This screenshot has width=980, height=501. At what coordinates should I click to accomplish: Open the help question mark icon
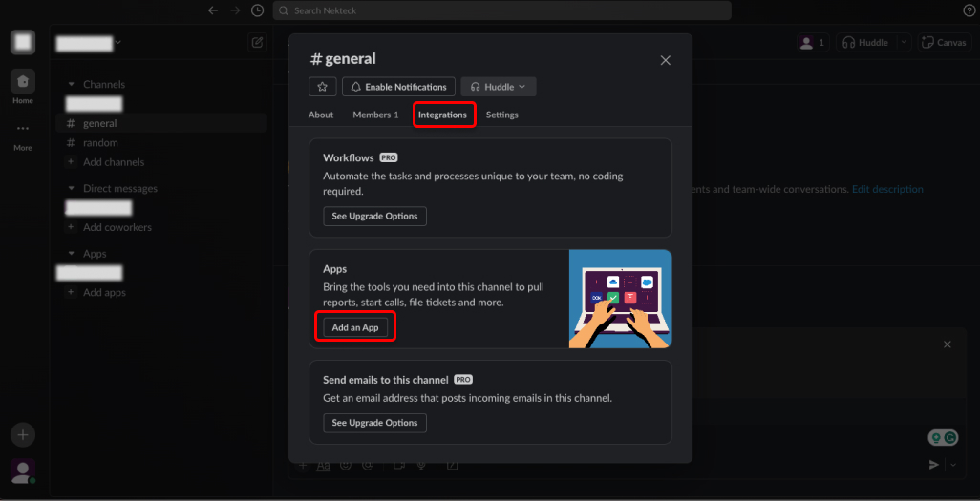969,10
